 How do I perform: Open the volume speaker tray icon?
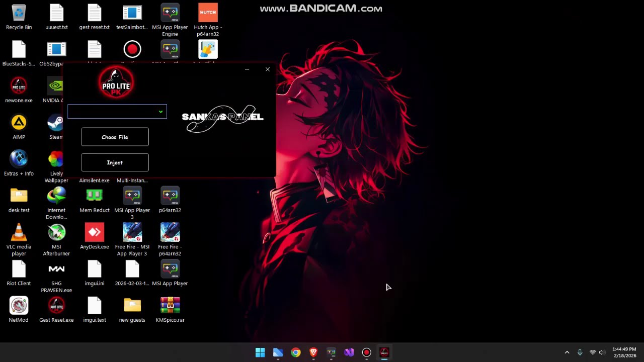tap(602, 352)
